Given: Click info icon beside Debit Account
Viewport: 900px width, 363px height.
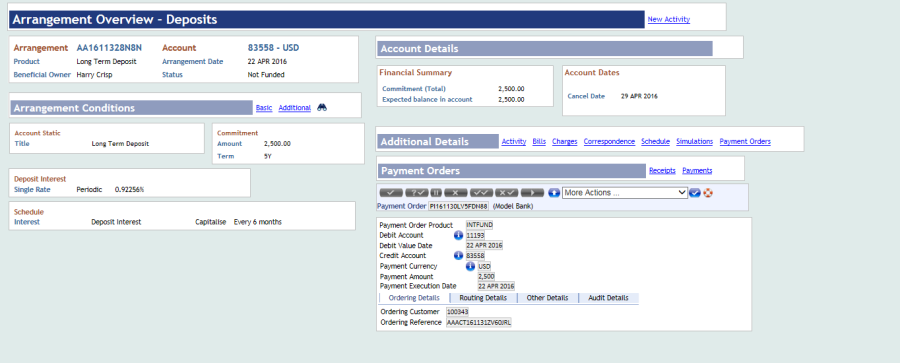Looking at the screenshot, I should click(x=459, y=235).
